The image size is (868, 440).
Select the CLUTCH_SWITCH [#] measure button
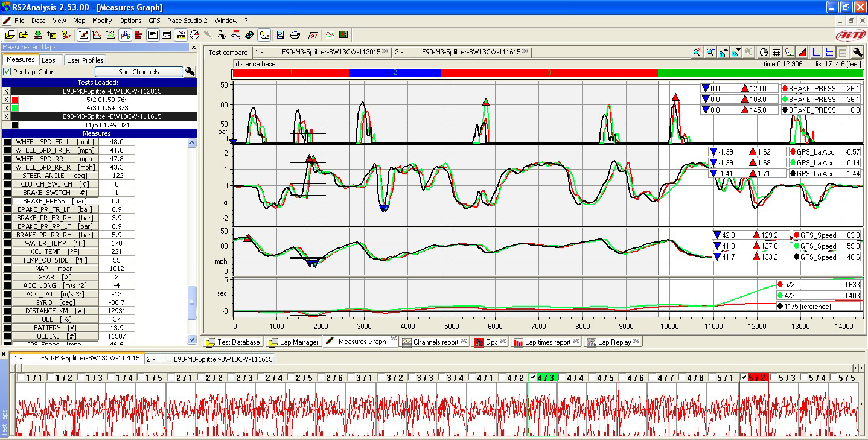pos(55,184)
